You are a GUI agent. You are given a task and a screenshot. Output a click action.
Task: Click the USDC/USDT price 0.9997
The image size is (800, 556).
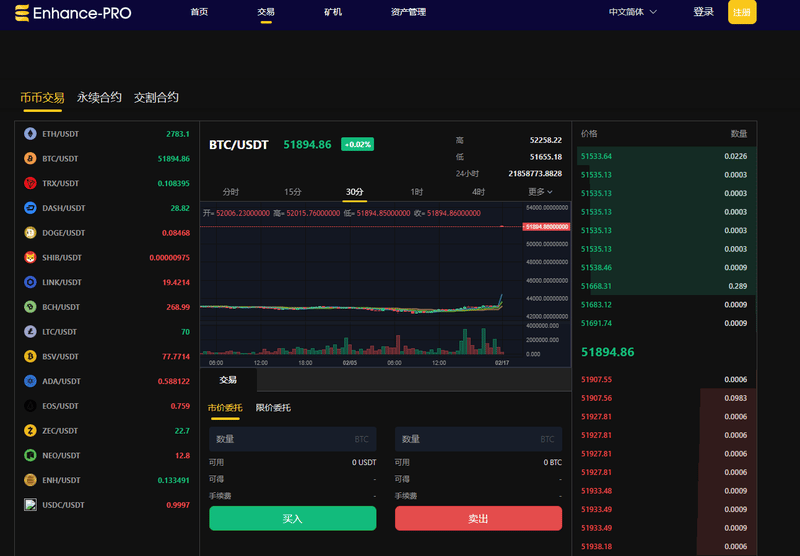point(178,505)
